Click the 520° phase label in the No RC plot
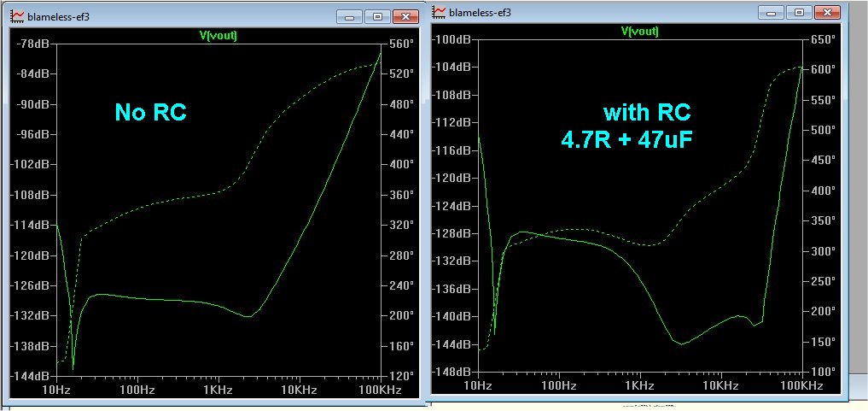 point(403,73)
